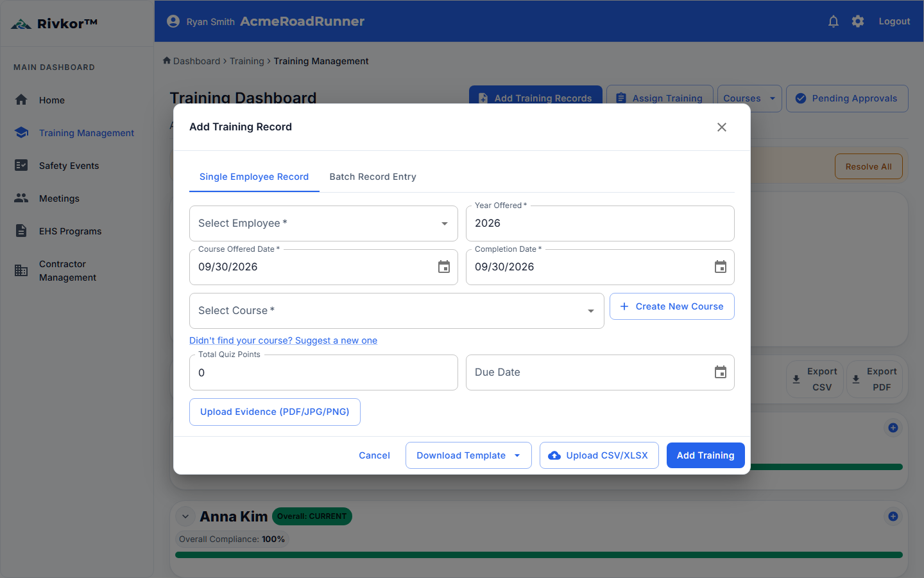Image resolution: width=924 pixels, height=578 pixels.
Task: Collapse the Anna Kim card chevron
Action: coord(185,516)
